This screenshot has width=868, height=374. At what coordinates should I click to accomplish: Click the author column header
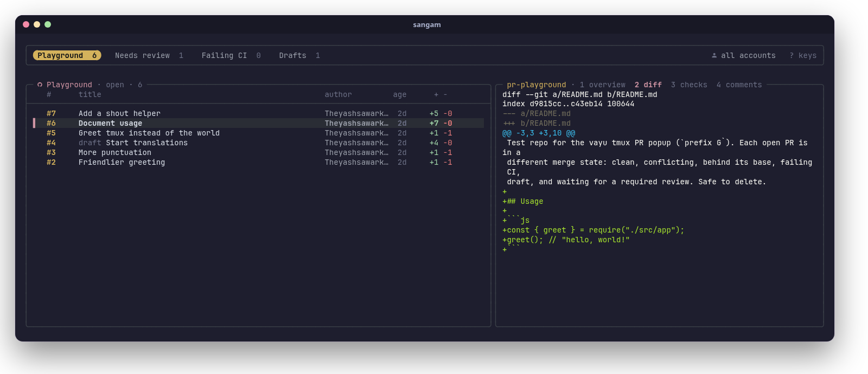[x=338, y=94]
